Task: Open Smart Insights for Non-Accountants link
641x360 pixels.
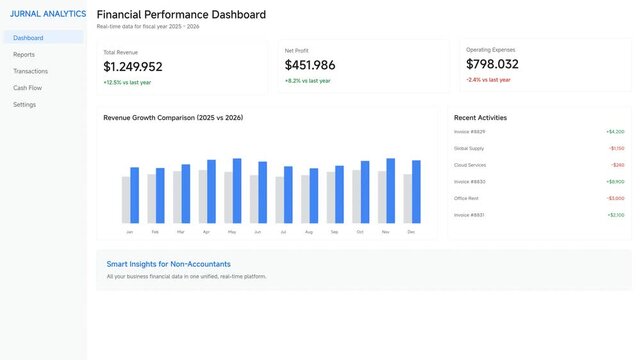Action: (168, 264)
